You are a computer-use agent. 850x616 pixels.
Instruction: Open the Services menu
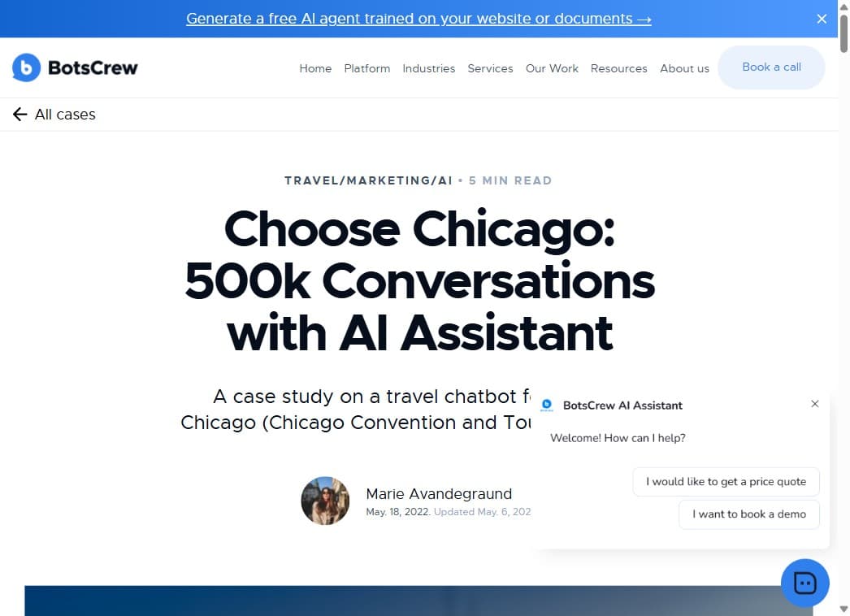click(490, 68)
